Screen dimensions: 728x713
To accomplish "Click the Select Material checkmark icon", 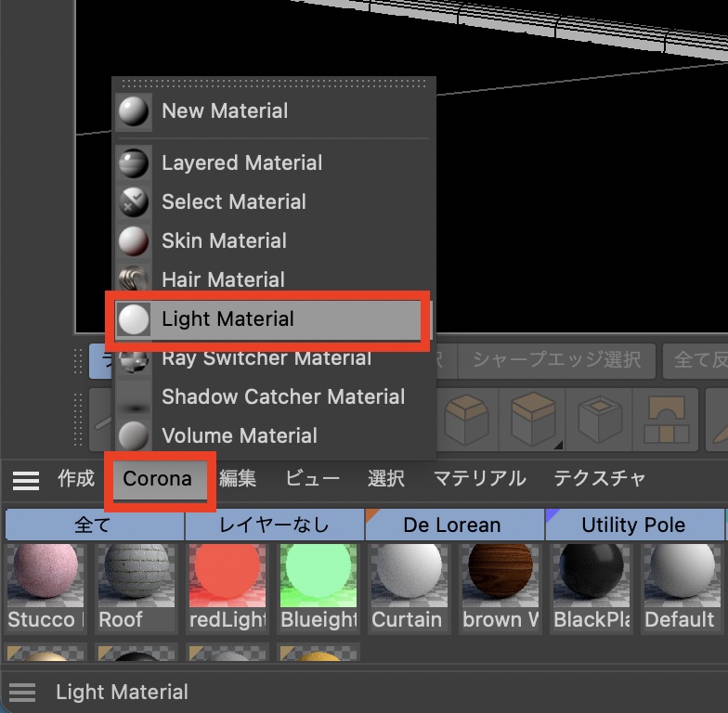I will (134, 202).
